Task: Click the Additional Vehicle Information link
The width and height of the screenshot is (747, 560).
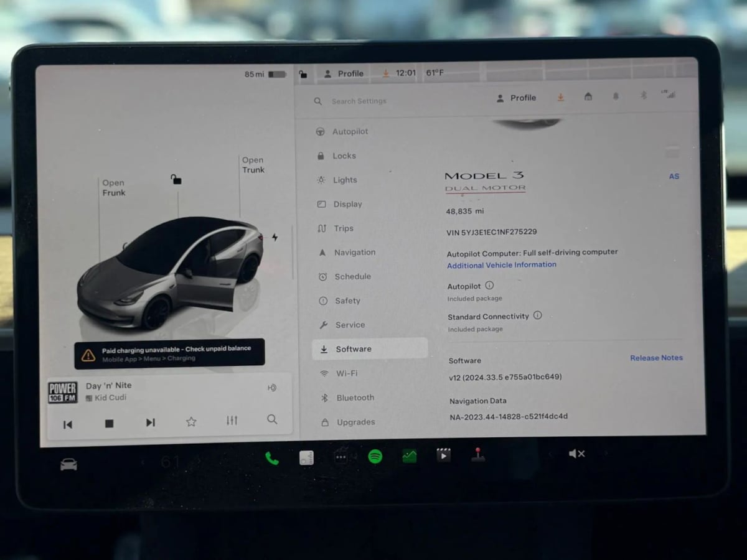Action: [501, 265]
